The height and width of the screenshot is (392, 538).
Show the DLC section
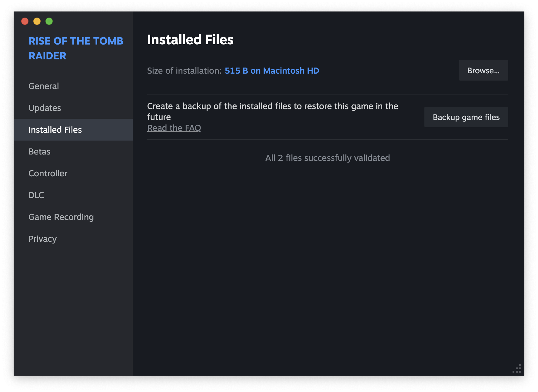36,195
